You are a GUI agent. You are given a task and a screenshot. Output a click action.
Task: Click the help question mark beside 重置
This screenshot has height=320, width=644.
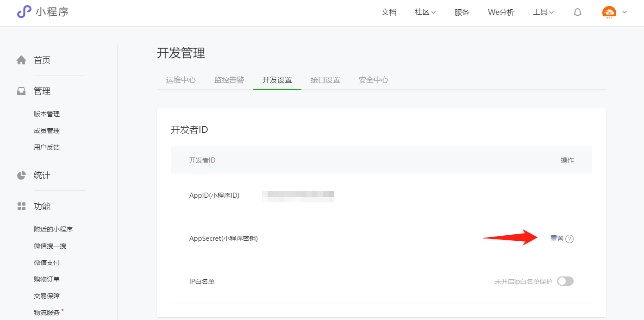pyautogui.click(x=569, y=239)
